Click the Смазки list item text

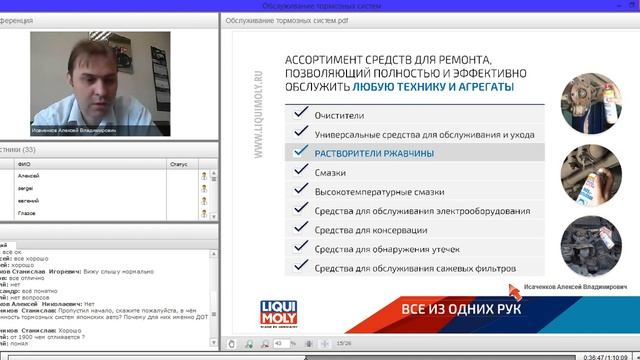tap(330, 173)
